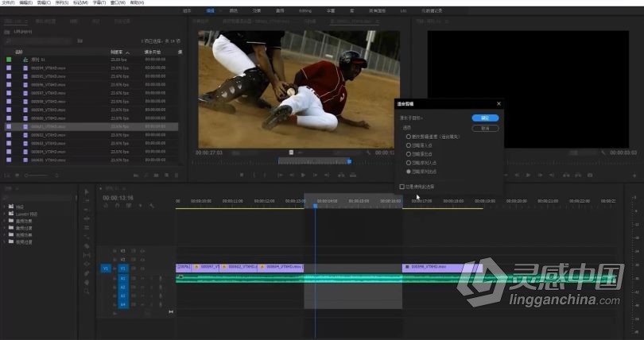The width and height of the screenshot is (644, 340).
Task: Open the 文件(F) menu
Action: (8, 2)
